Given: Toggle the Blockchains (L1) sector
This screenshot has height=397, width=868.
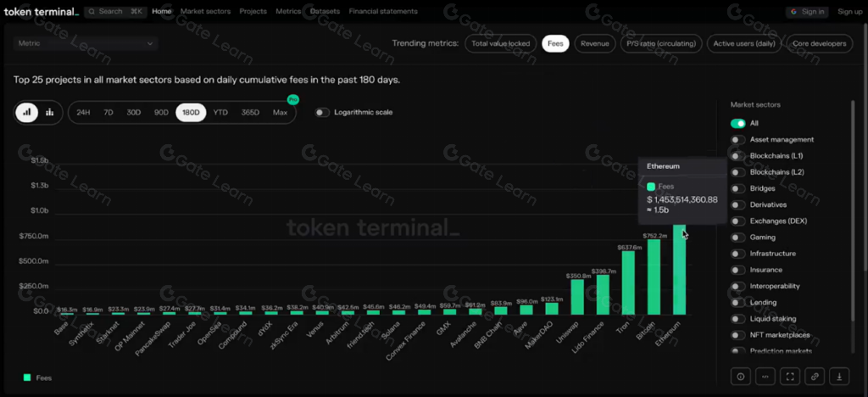Looking at the screenshot, I should [738, 156].
